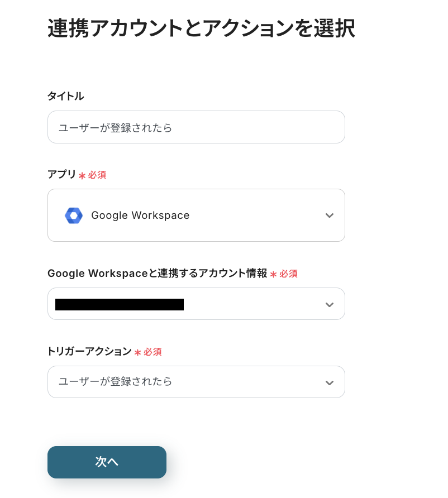Click the chevron in the トリガーアクション dropdown
Screen dimensions: 448x498
click(330, 382)
